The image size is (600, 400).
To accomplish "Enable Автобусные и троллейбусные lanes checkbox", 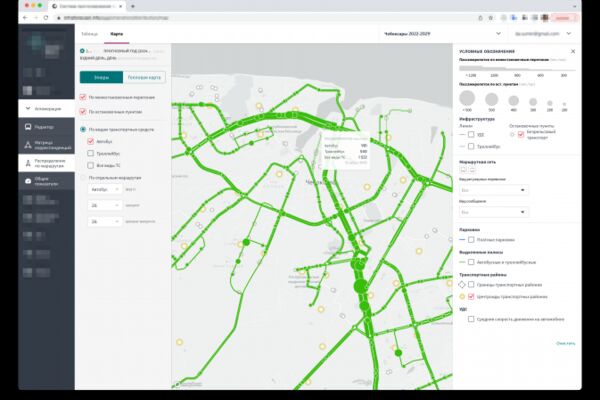I will point(471,262).
